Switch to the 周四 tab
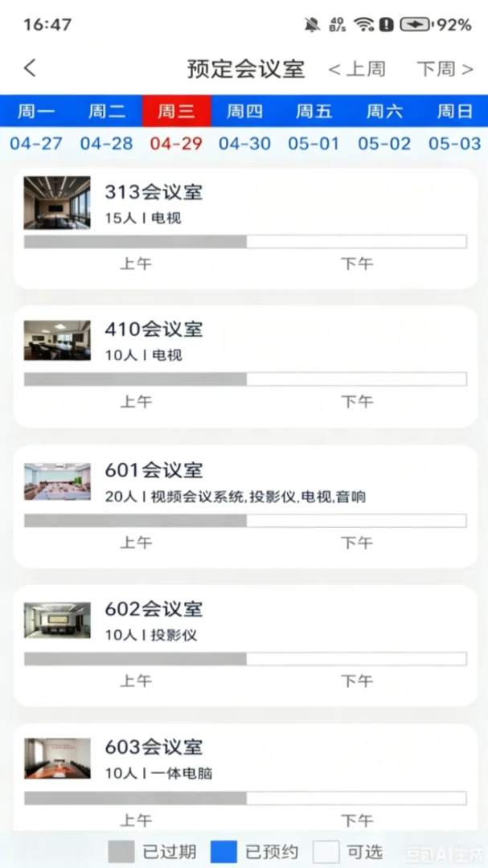The image size is (488, 868). [x=245, y=111]
